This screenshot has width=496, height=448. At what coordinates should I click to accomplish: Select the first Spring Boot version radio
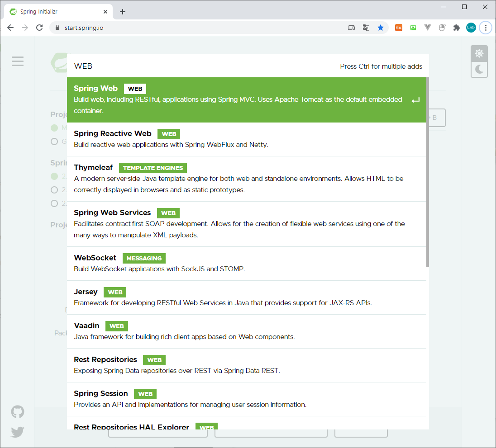coord(54,176)
